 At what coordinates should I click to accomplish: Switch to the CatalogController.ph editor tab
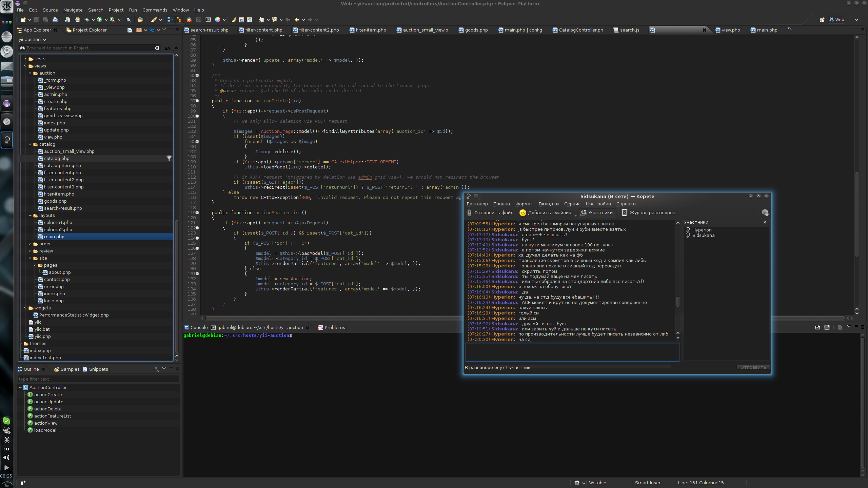click(580, 30)
